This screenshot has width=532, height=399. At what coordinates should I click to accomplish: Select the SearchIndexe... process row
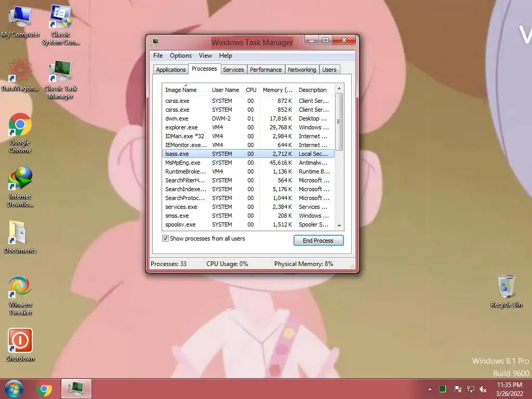pos(248,189)
